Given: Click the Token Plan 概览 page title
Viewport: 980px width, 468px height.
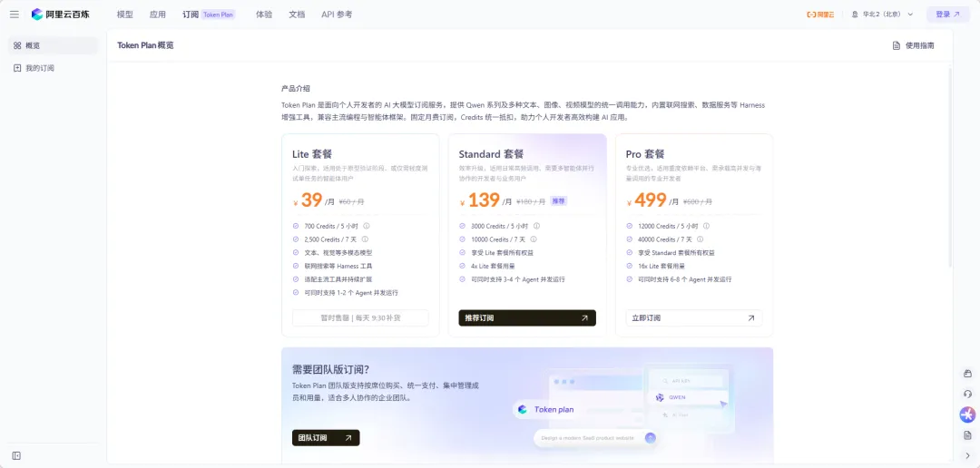Looking at the screenshot, I should click(145, 45).
